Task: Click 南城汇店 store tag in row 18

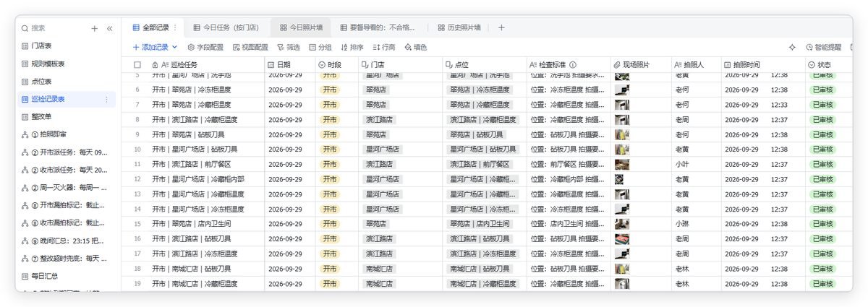Action: (379, 269)
